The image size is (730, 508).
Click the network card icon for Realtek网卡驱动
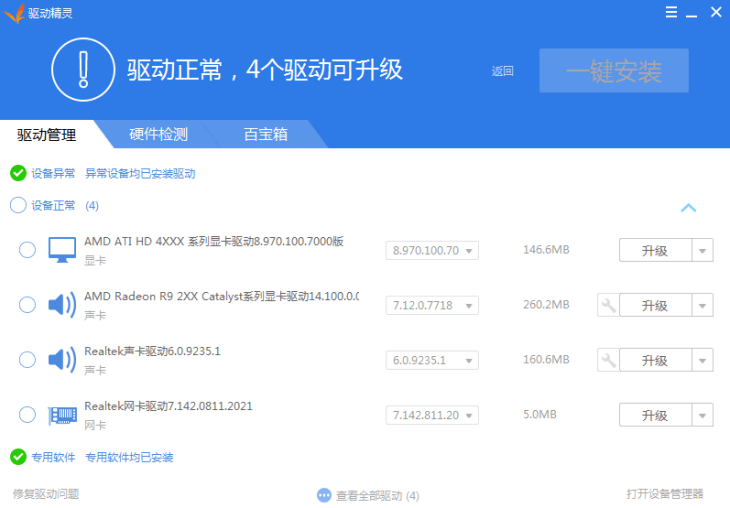62,415
